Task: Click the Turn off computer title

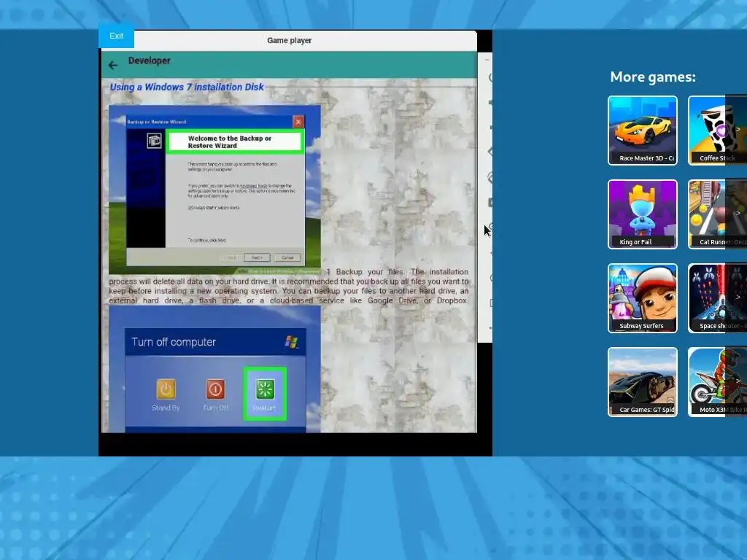Action: pos(174,342)
